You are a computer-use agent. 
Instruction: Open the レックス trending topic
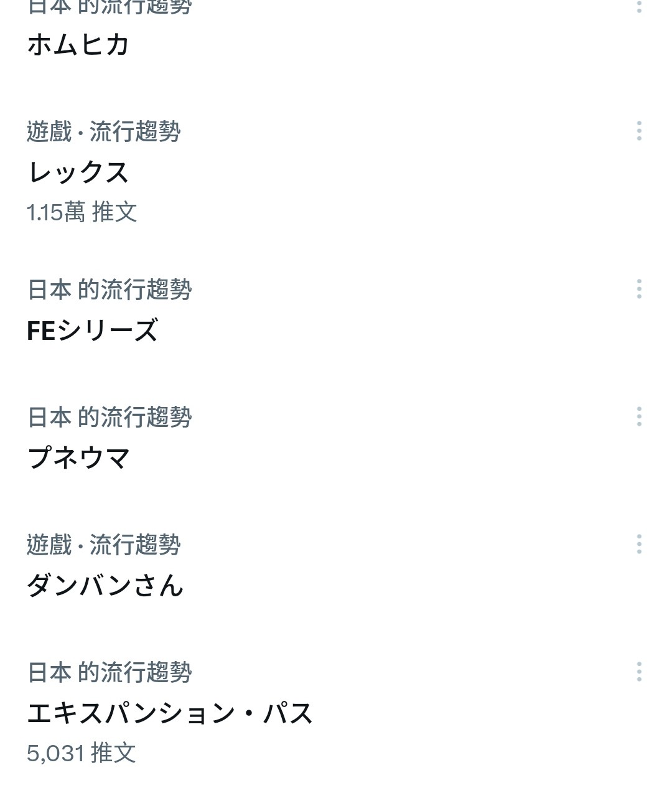tap(78, 172)
